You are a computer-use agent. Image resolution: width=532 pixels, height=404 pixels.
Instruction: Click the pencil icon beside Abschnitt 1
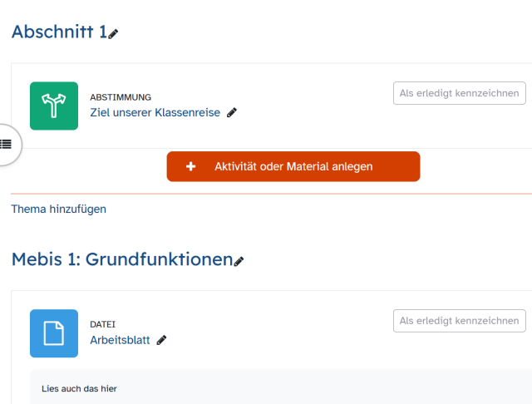coord(113,34)
